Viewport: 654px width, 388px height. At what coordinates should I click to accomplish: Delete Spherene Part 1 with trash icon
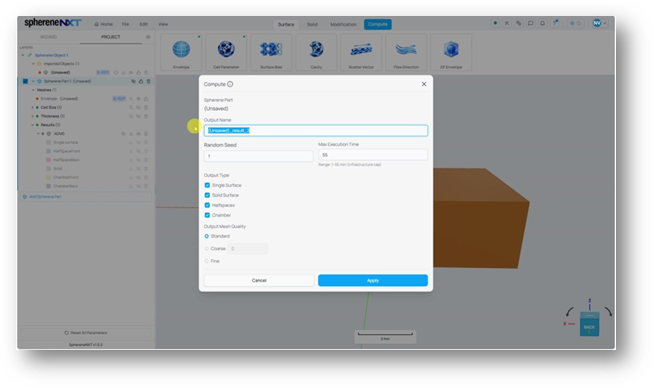[148, 81]
